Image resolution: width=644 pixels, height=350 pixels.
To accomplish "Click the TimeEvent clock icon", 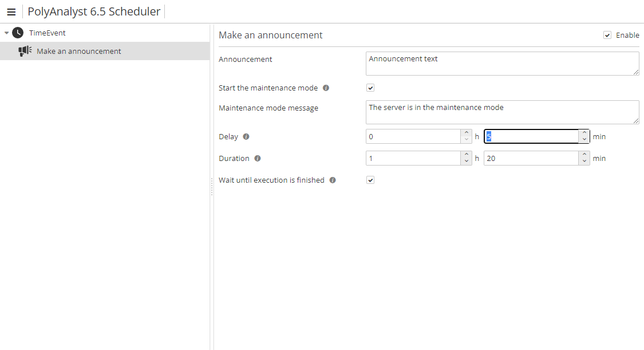I will pyautogui.click(x=18, y=33).
